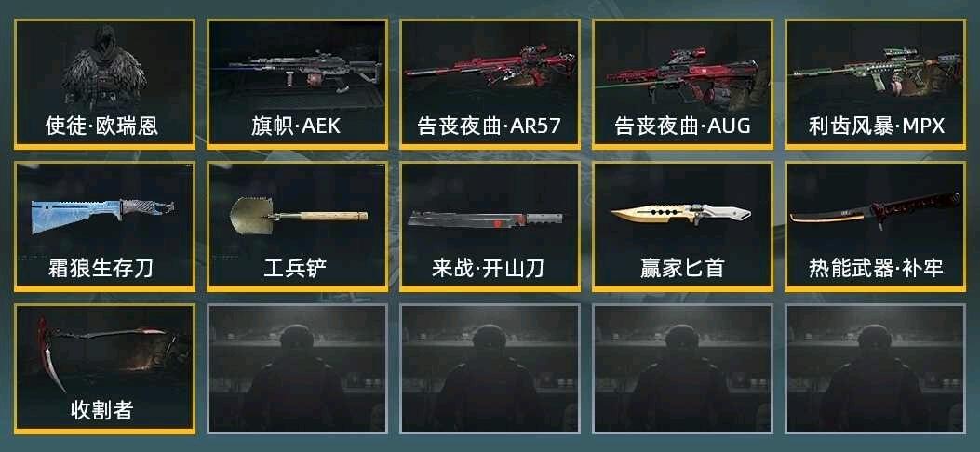Screen dimensions: 980x452
Task: Click the black feathered hooded figure image
Action: (103, 67)
